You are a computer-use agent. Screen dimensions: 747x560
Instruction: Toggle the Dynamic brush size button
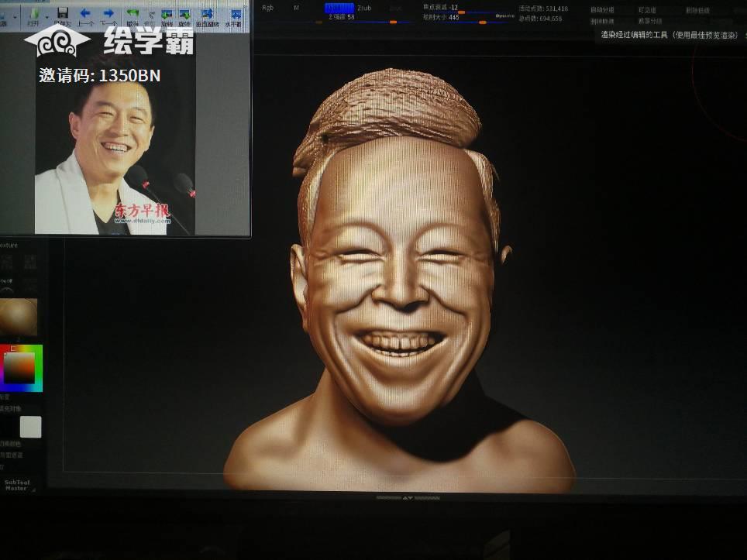click(x=504, y=16)
